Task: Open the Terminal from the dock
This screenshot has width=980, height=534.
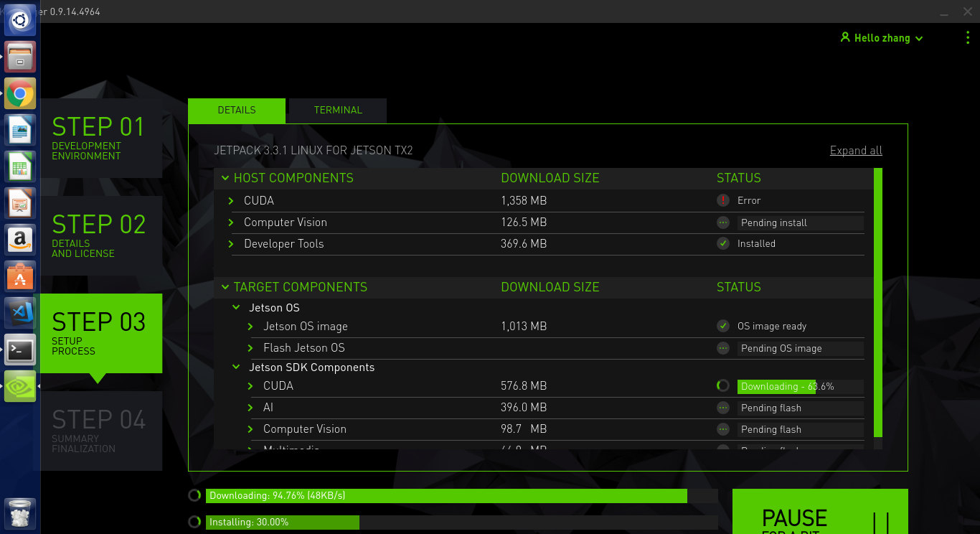Action: (x=20, y=350)
